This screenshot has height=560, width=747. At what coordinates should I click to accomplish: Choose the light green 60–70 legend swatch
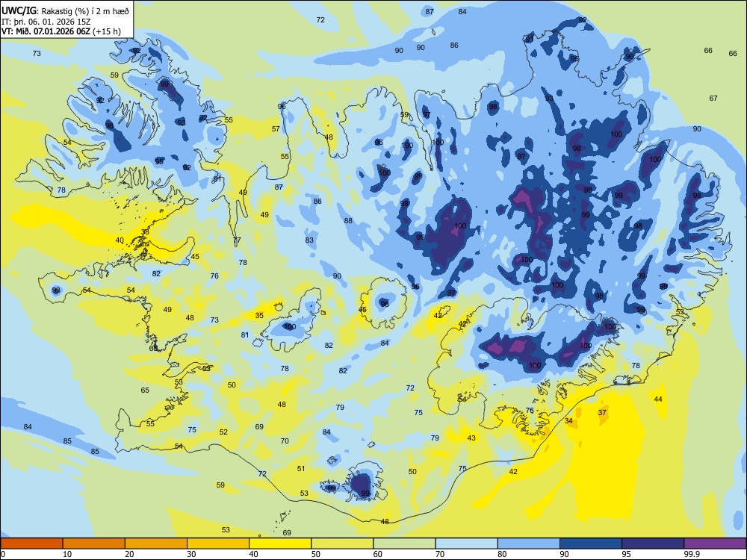click(x=404, y=544)
